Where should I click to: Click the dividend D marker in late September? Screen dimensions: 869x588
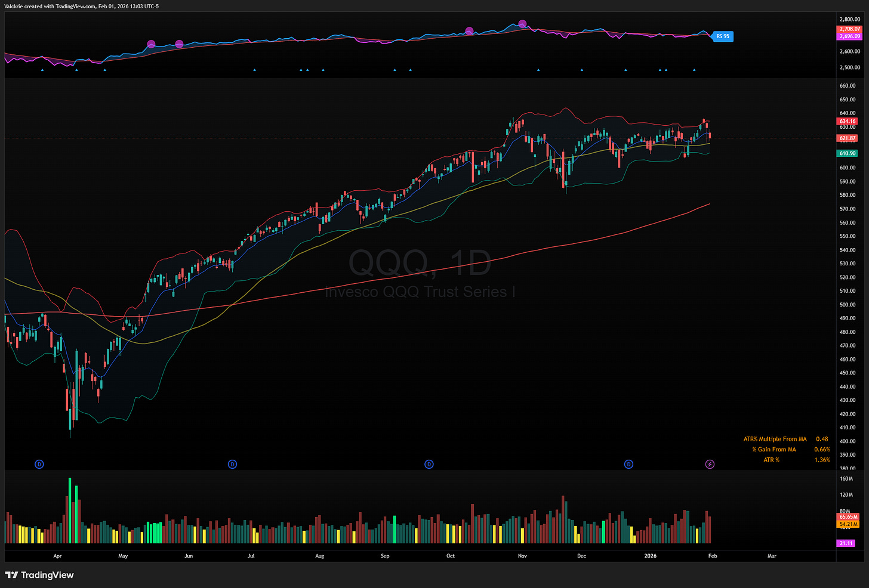tap(429, 464)
